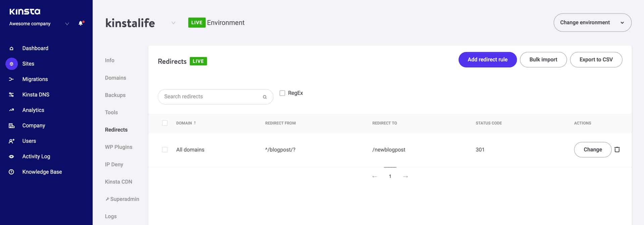Click the All domains cell
Screen dimensions: 644x225
190,150
